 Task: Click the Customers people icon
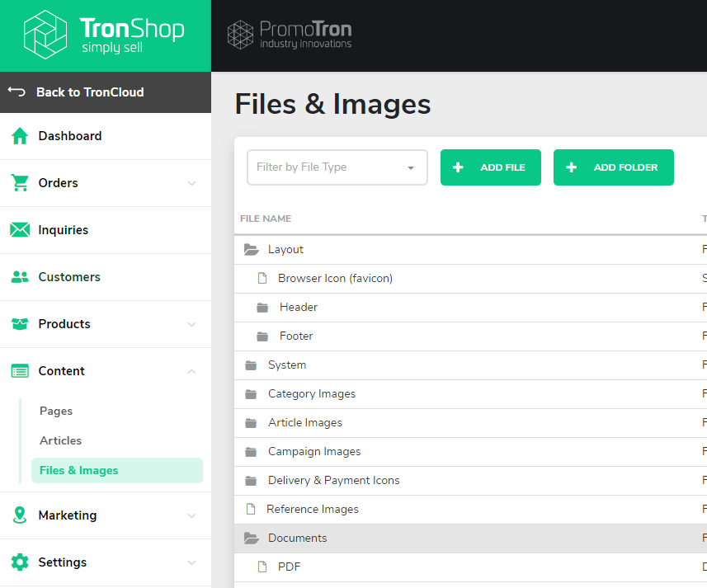tap(20, 277)
